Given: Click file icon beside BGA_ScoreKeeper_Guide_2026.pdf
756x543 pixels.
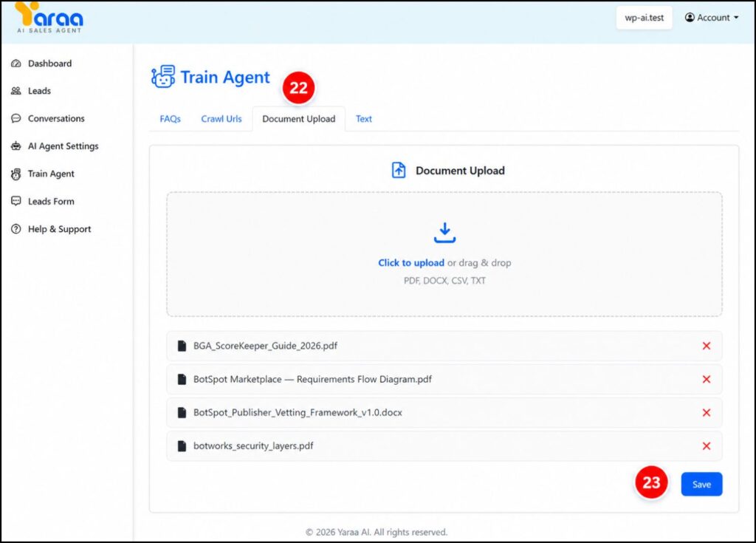Looking at the screenshot, I should click(182, 346).
